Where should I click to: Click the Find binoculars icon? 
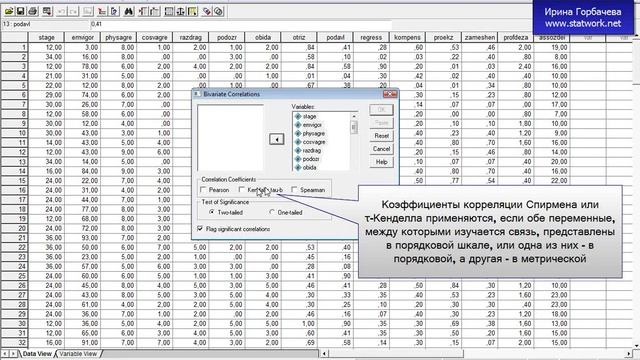click(x=129, y=11)
